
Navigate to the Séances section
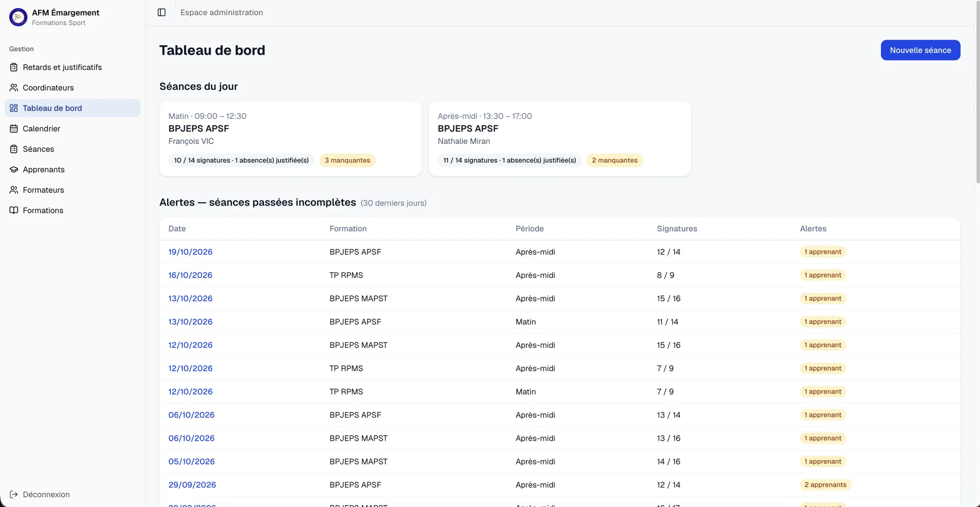72,149
